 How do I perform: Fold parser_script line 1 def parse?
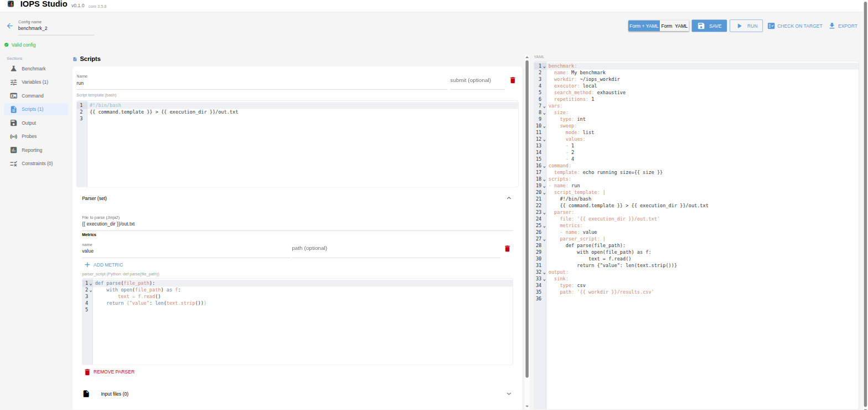pos(91,284)
